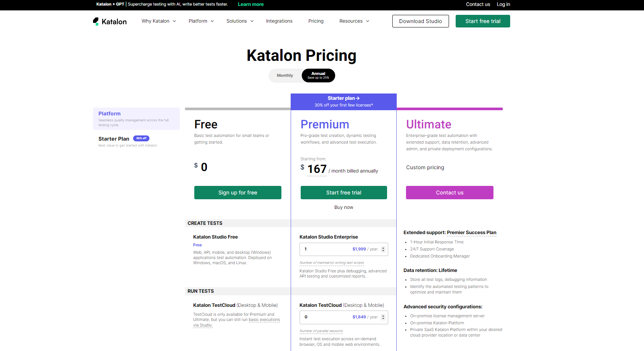Go to the Pricing page
This screenshot has height=351, width=644.
click(x=316, y=21)
